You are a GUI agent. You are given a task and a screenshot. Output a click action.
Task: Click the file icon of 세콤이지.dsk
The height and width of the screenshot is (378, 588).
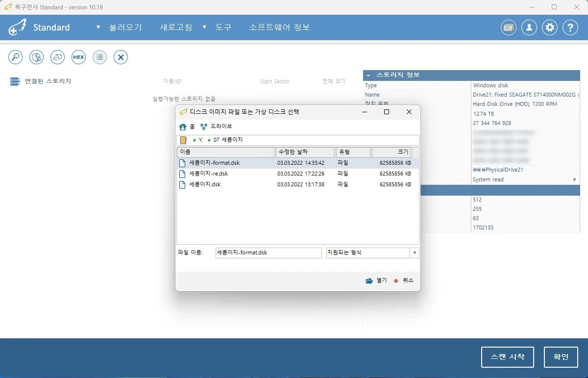point(182,184)
